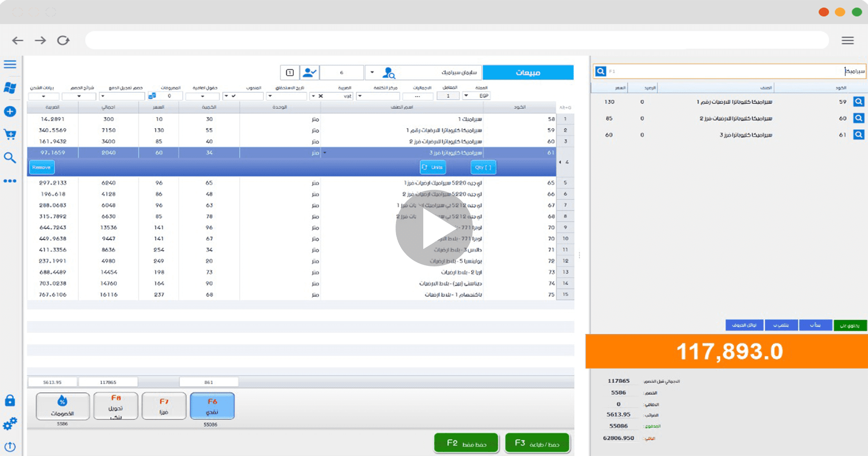Choose F7 فيزا visa payment

point(164,406)
